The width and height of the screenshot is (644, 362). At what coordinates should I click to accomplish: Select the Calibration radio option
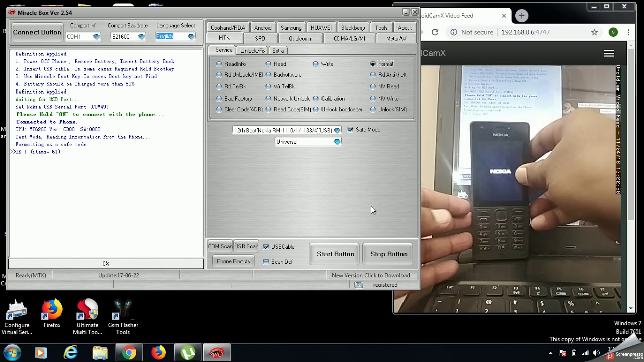(329, 99)
